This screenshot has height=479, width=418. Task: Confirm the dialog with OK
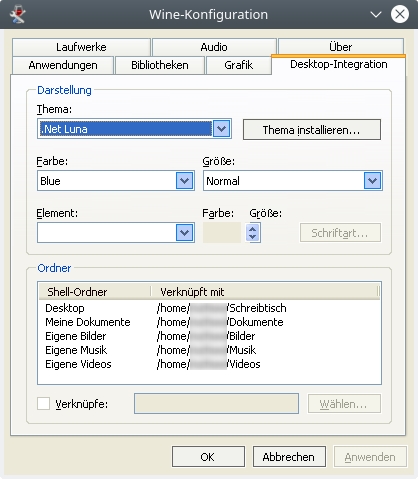tap(208, 457)
